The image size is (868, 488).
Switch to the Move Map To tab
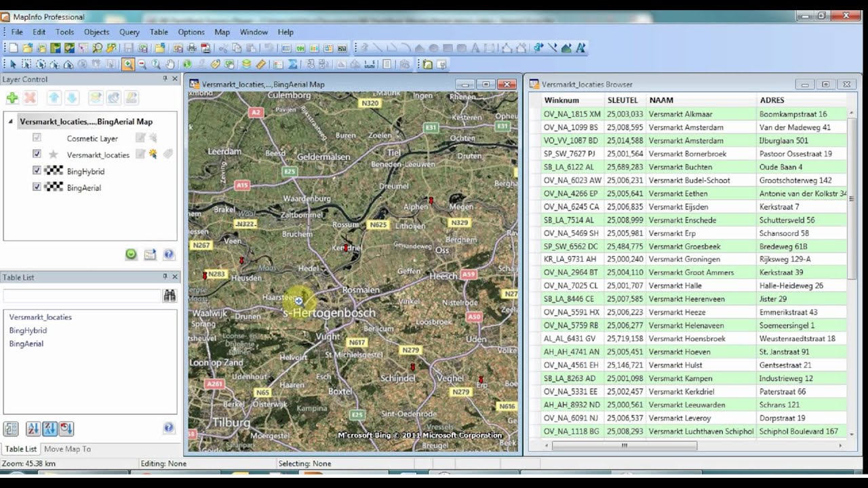[67, 449]
